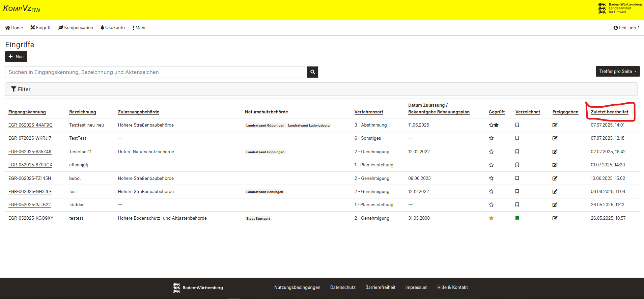Click the Eingangskennung search input field
644x299 pixels.
156,72
